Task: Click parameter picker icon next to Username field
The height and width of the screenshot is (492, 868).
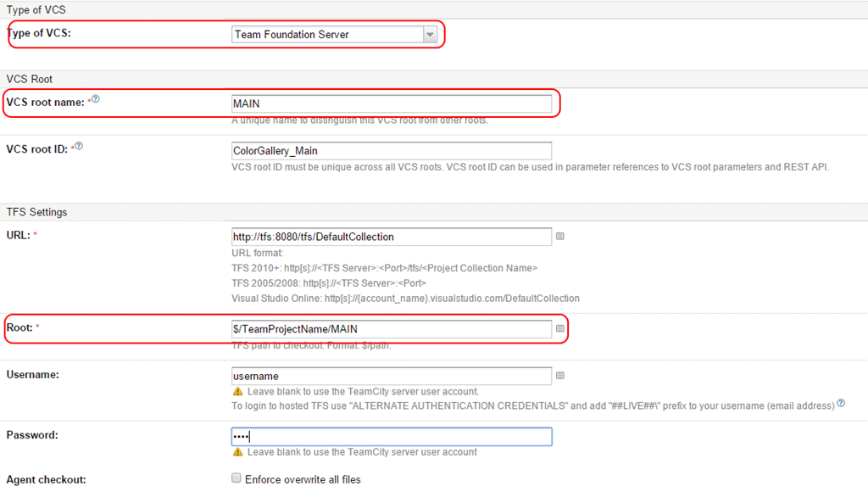Action: [560, 376]
